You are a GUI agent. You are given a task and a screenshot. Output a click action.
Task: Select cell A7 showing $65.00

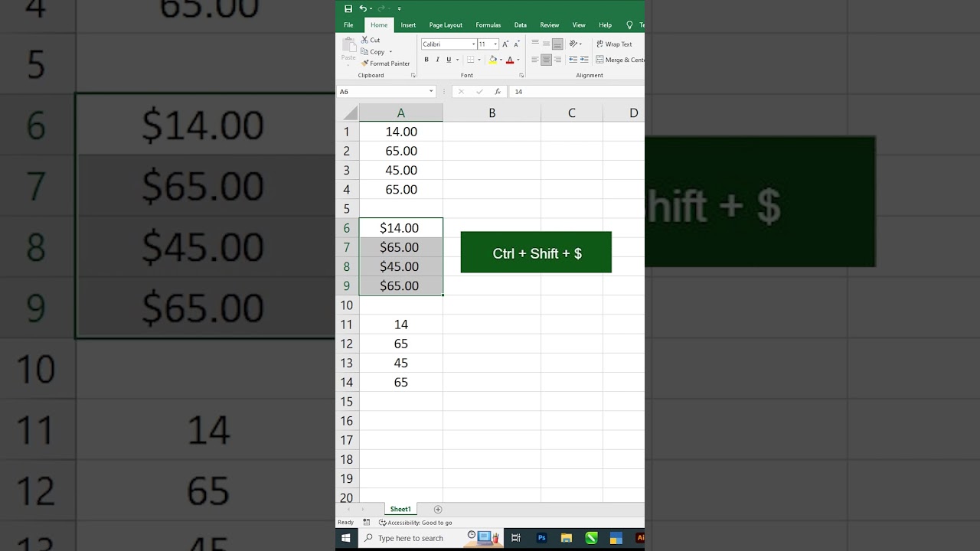tap(400, 247)
